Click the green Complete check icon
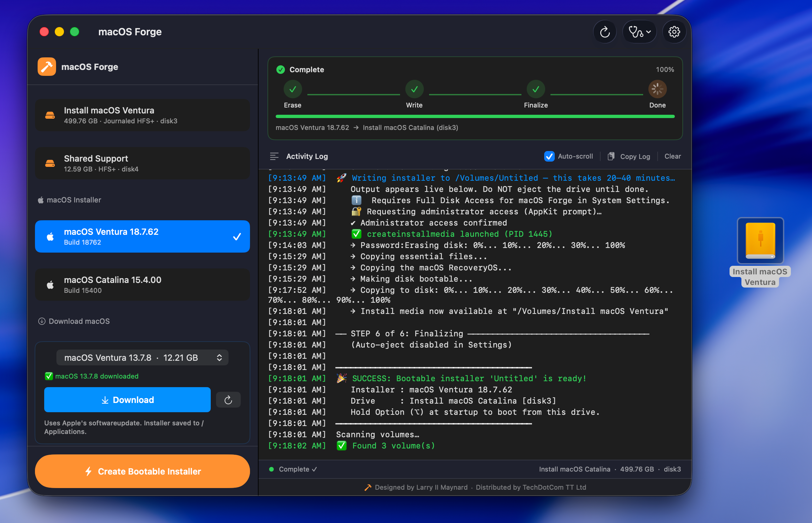The width and height of the screenshot is (812, 523). [x=281, y=70]
